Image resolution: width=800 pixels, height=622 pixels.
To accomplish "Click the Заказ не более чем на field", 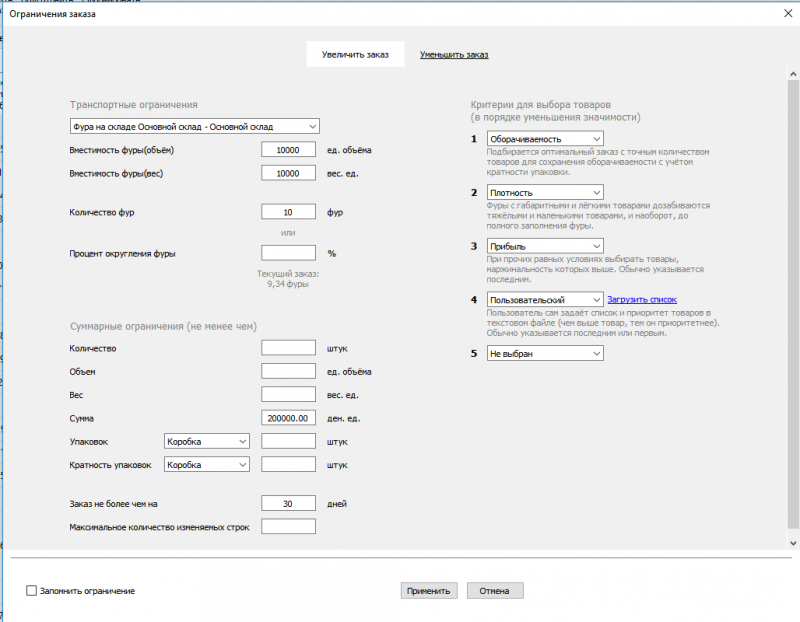I will (288, 503).
